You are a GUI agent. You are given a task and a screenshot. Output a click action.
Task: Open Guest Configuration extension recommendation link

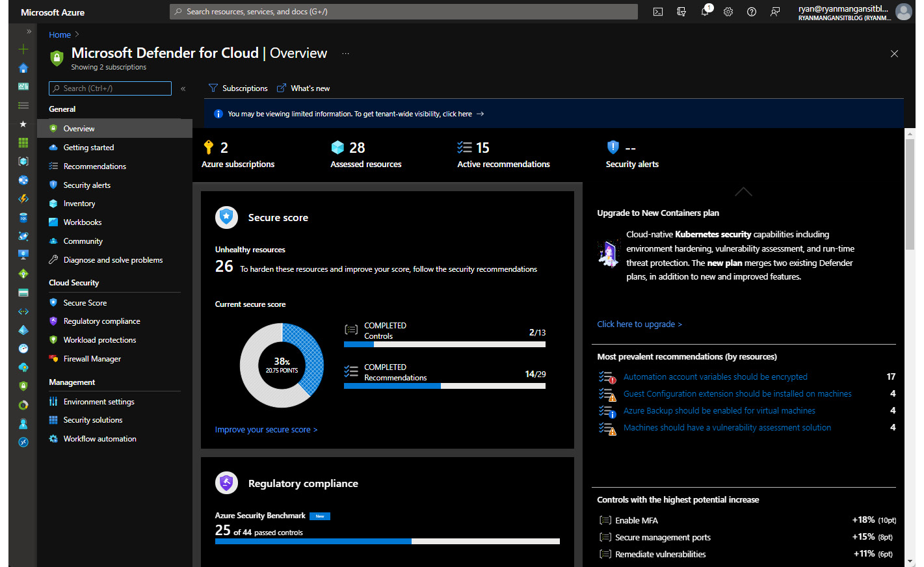click(x=737, y=394)
